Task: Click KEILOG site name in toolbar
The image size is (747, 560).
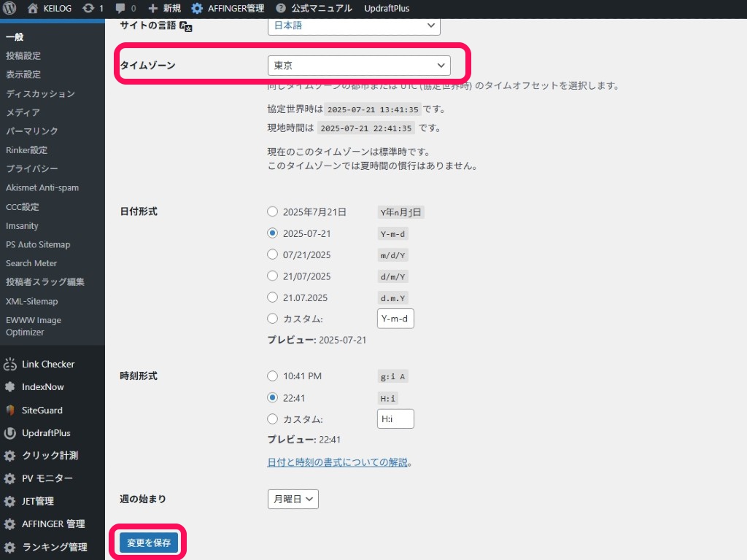Action: [57, 8]
